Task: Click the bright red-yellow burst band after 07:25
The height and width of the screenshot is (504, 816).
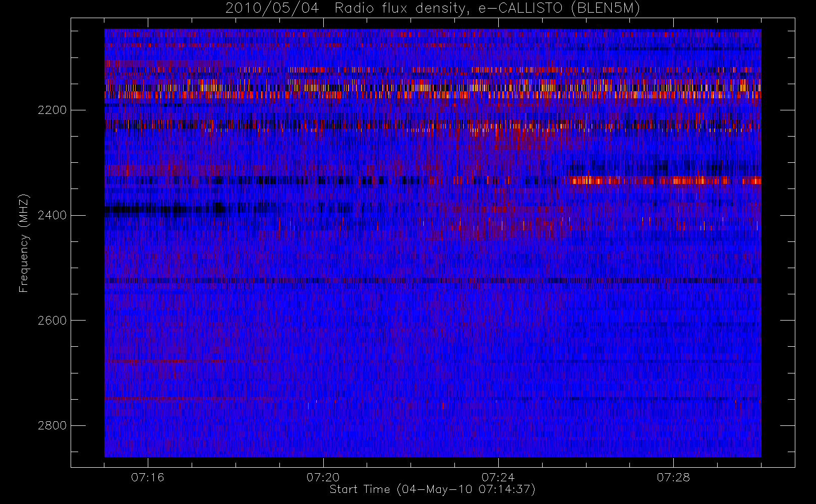Action: coord(665,180)
